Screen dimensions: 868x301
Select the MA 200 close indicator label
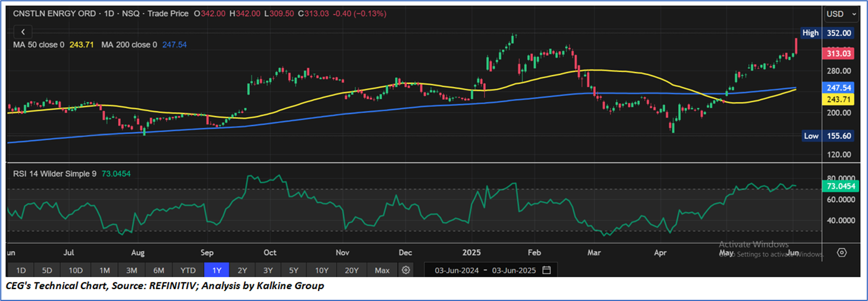tap(128, 45)
